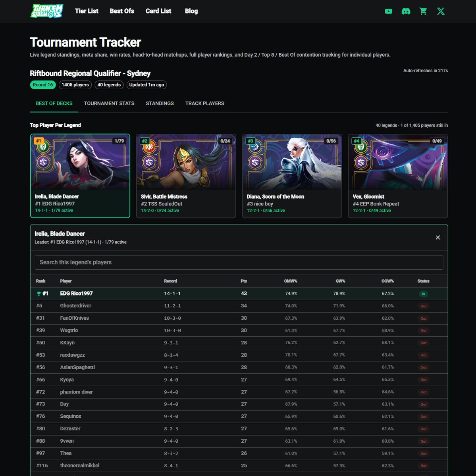Sort by the Player column header
This screenshot has height=476, width=476.
tap(66, 281)
